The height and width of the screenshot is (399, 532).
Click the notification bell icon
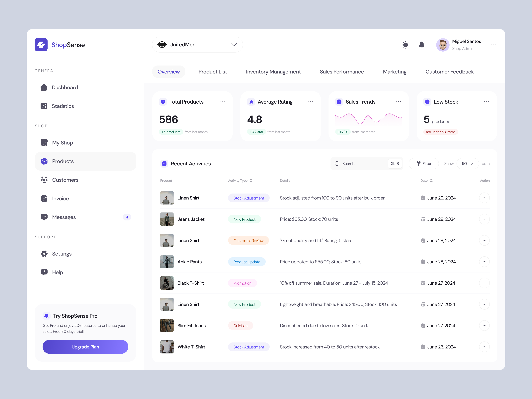[421, 45]
